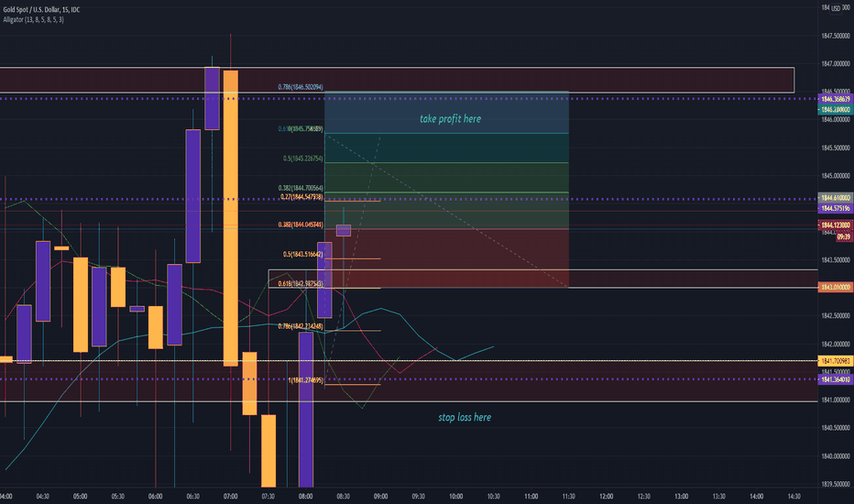Click the purple 1841.364010 price label
The height and width of the screenshot is (504, 854).
[x=836, y=379]
